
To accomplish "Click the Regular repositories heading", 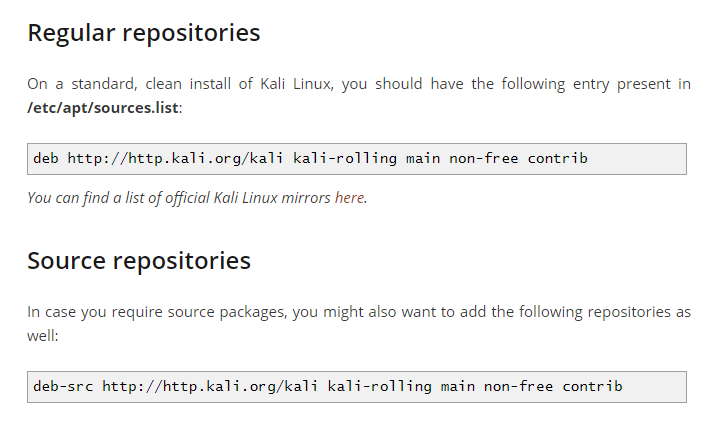I will (144, 33).
